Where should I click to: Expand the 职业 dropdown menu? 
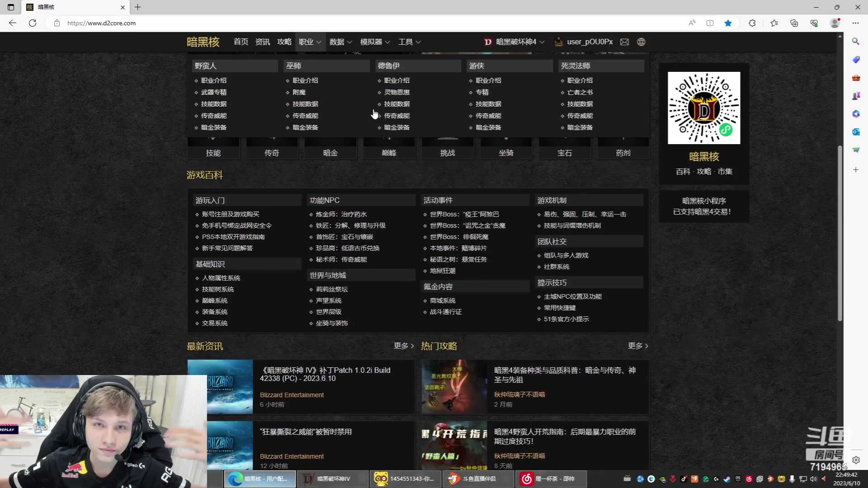click(310, 42)
